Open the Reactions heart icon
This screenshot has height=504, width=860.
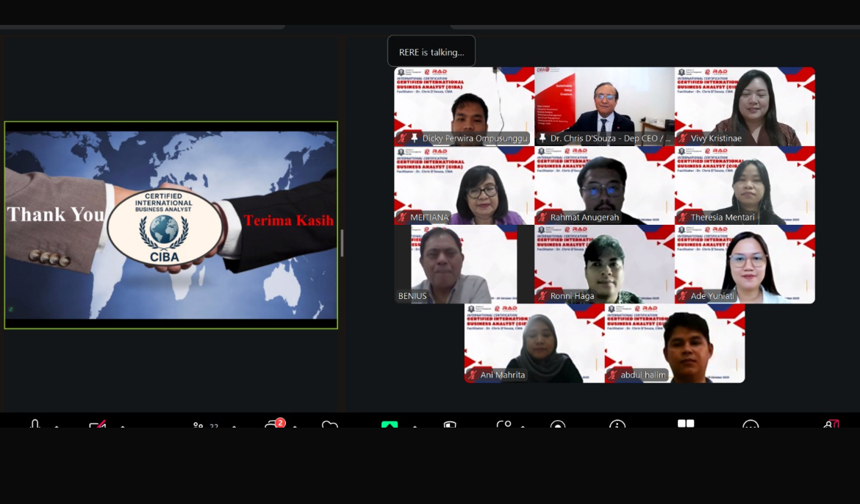pos(329,425)
